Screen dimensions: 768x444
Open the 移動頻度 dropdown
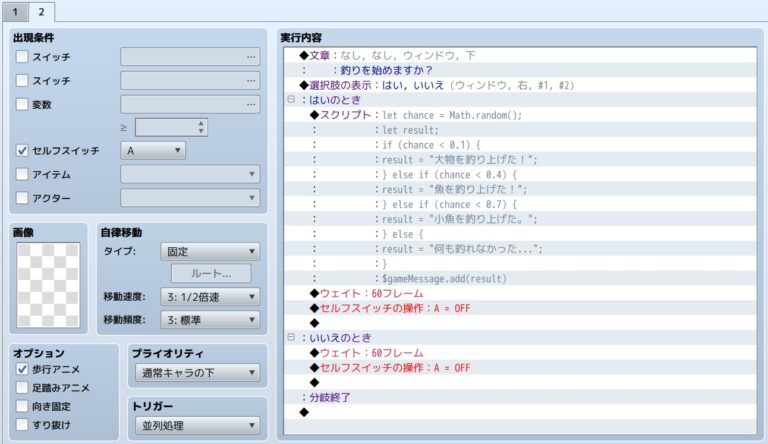click(x=209, y=320)
